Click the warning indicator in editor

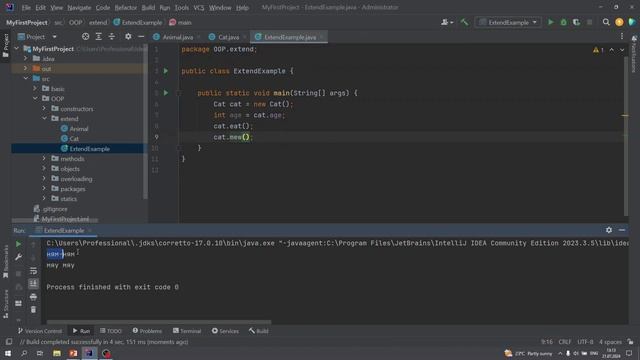coord(598,50)
